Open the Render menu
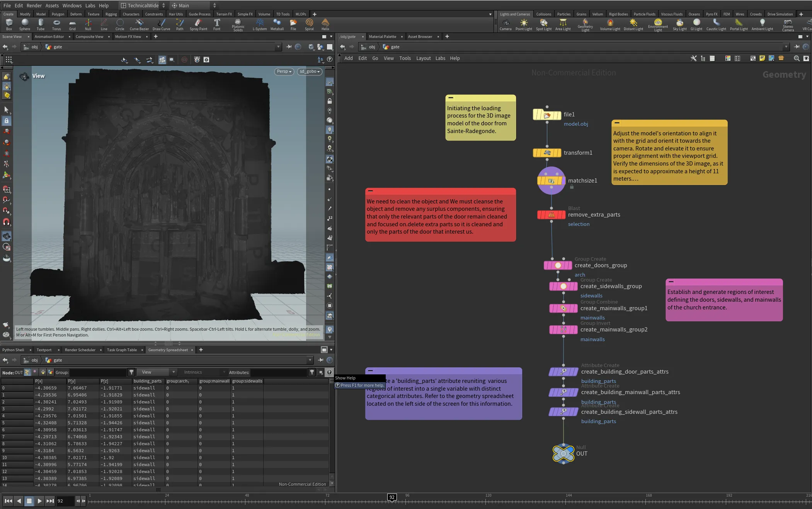The image size is (812, 509). click(34, 5)
